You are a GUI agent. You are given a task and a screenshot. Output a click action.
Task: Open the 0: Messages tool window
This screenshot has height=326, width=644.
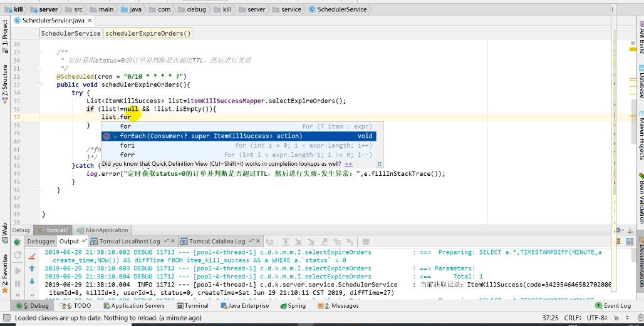click(338, 306)
